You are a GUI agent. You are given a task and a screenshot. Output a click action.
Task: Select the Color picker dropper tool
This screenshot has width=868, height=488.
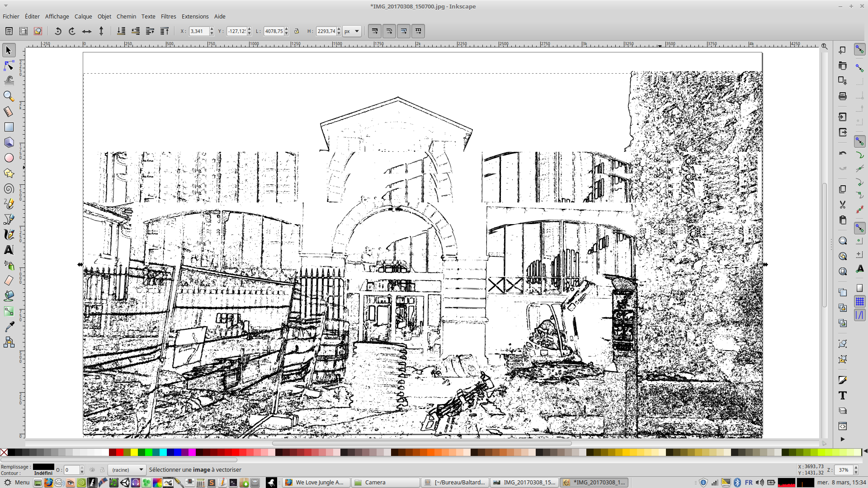9,326
